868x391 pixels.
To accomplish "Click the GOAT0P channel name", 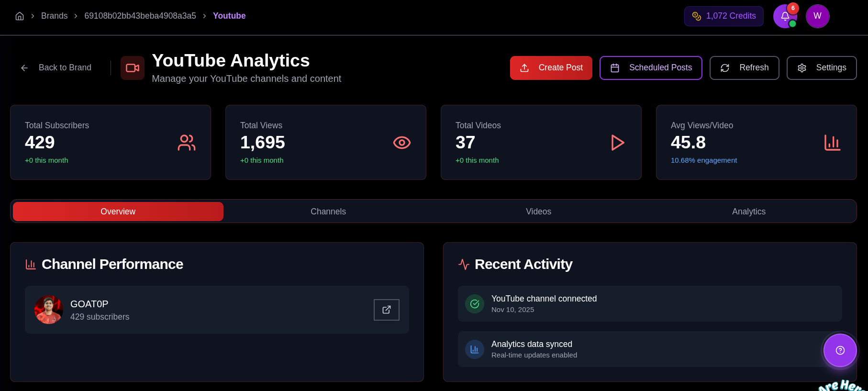I will tap(89, 304).
